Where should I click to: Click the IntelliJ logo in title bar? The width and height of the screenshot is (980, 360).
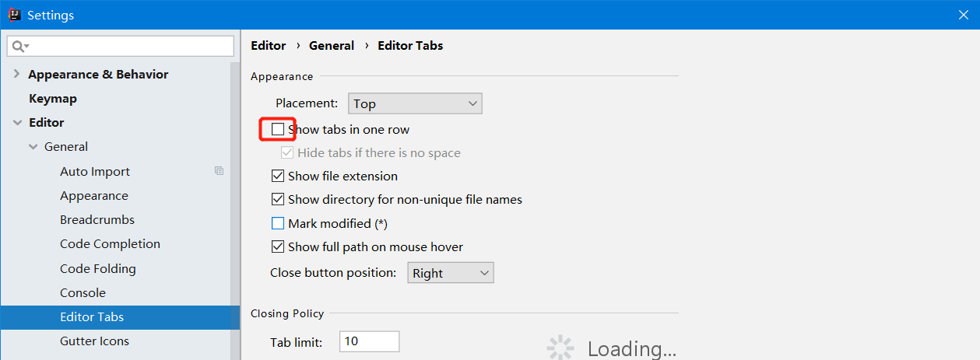(14, 15)
